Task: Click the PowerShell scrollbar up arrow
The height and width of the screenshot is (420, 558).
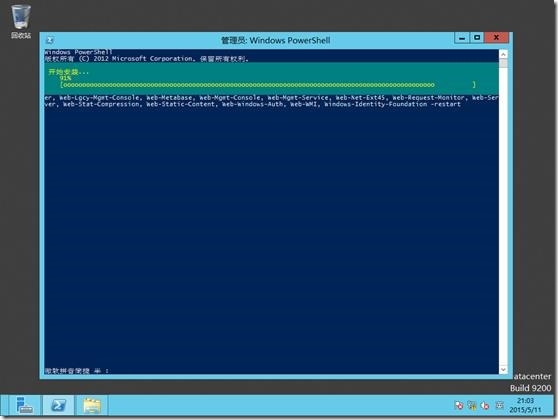Action: coord(503,54)
